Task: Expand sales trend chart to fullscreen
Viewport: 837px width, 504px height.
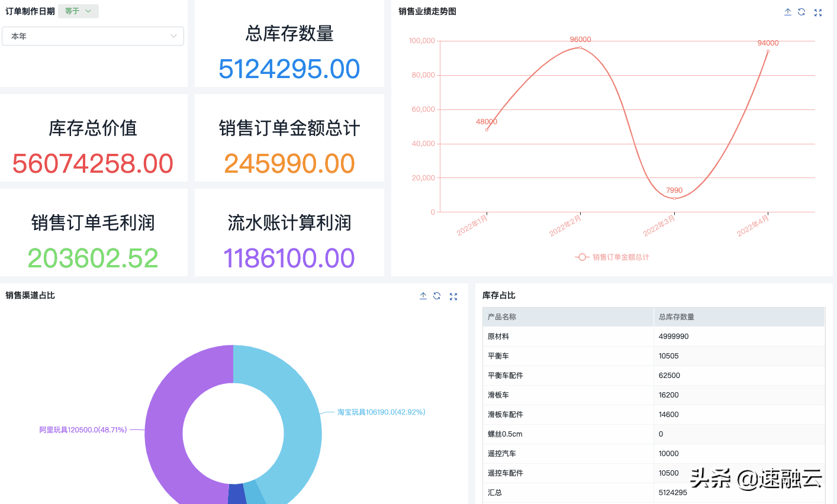Action: (x=818, y=12)
